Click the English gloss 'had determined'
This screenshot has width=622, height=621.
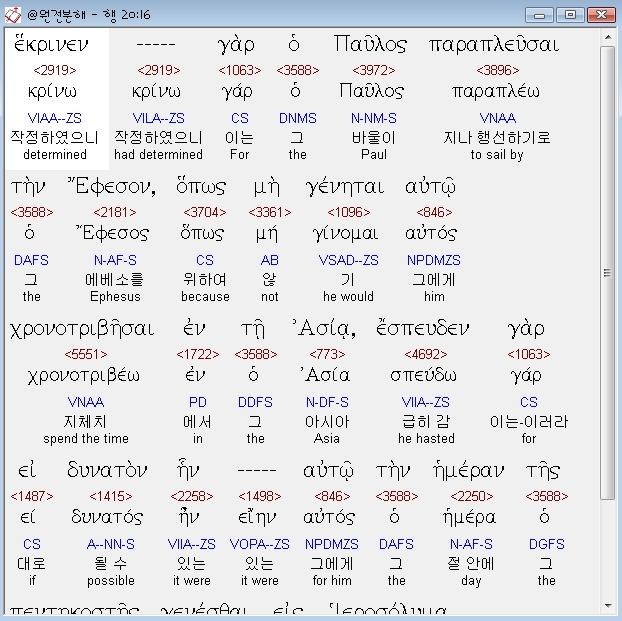pos(158,154)
